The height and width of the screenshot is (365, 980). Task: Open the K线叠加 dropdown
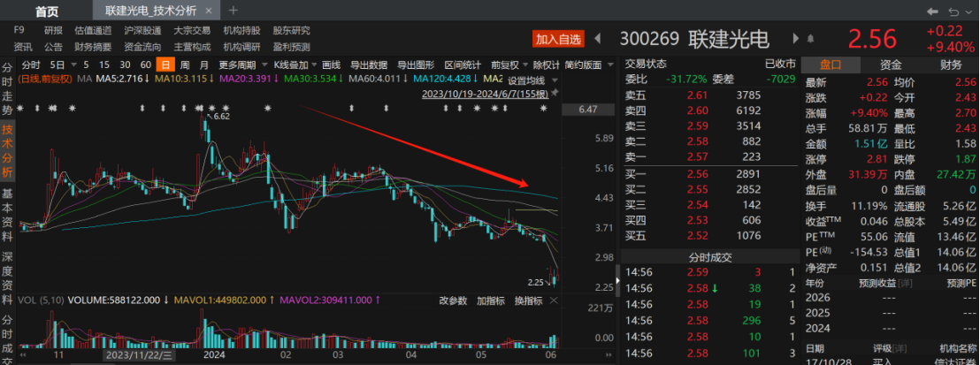pos(295,65)
